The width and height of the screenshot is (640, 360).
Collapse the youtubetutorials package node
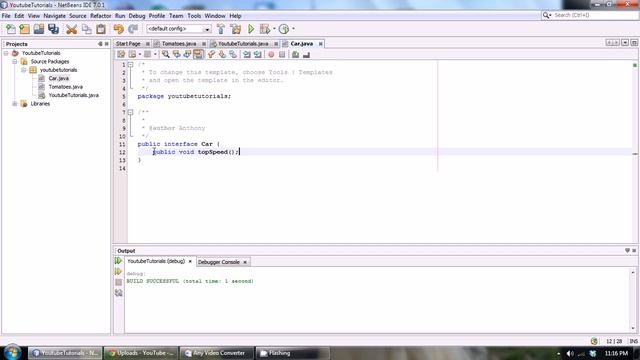(24, 70)
